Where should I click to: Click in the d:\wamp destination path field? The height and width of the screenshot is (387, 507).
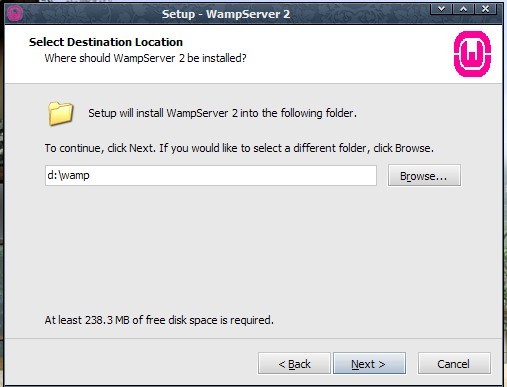coord(211,175)
